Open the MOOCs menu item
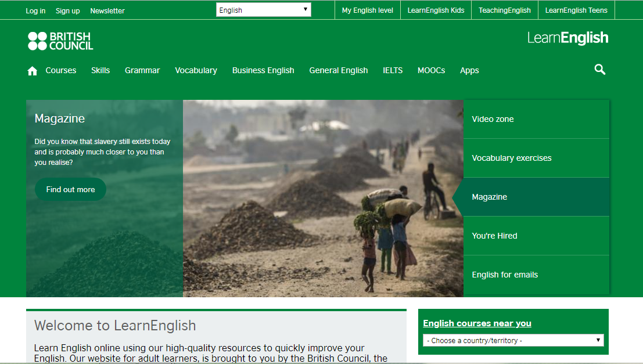The height and width of the screenshot is (364, 643). [432, 70]
